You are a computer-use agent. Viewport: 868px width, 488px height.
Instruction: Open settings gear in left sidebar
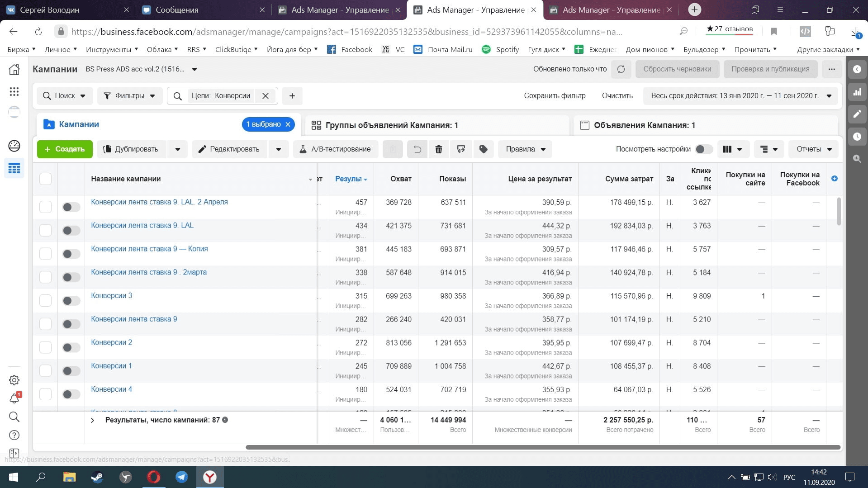click(x=14, y=380)
